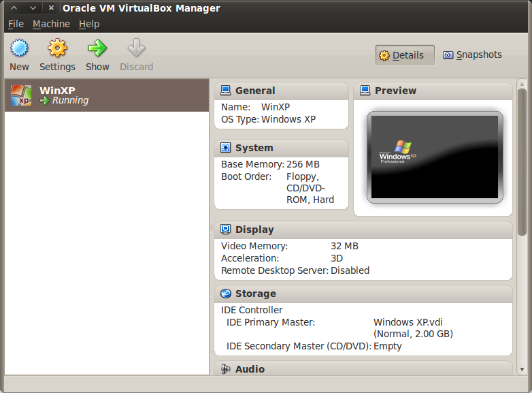Click the green Running status arrow

point(44,101)
